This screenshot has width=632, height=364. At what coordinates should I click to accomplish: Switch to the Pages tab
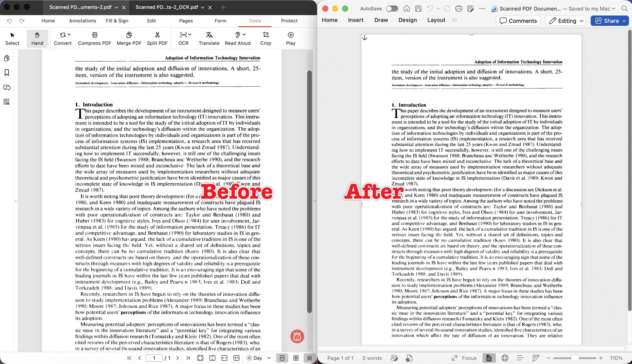[186, 21]
